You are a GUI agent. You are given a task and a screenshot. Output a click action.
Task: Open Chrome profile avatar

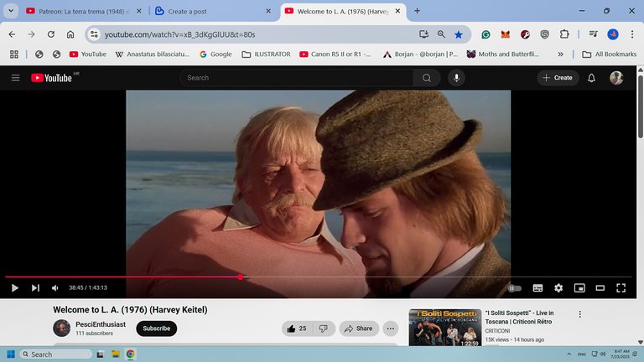(x=613, y=34)
